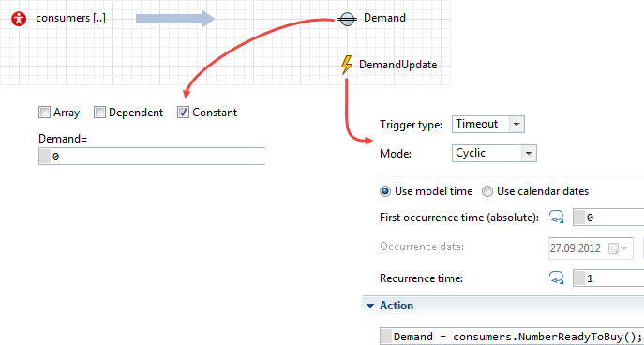Select the red consumers agent population icon
The image size is (644, 345).
[19, 19]
